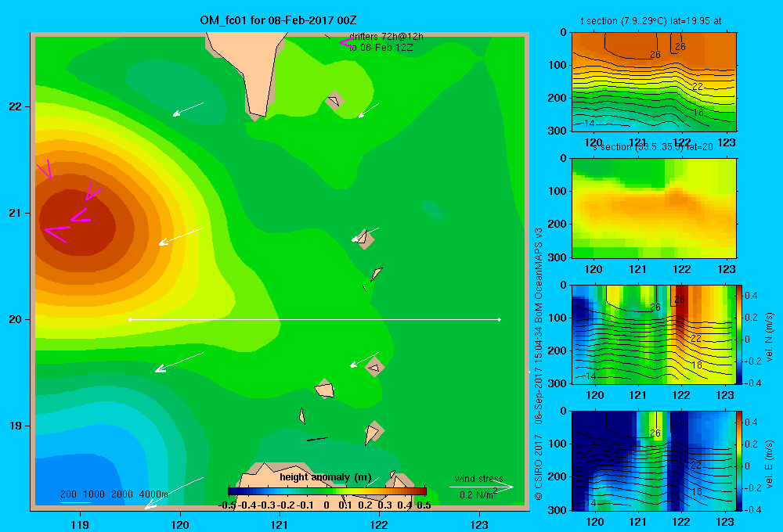Click the -0.5 tick on the height anomaly scale
783x532 pixels.
pos(227,505)
